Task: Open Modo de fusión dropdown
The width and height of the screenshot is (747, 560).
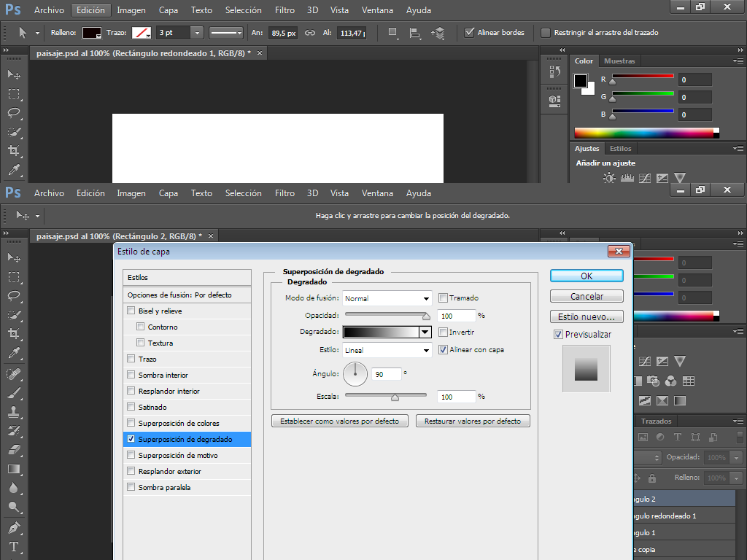Action: [x=387, y=298]
